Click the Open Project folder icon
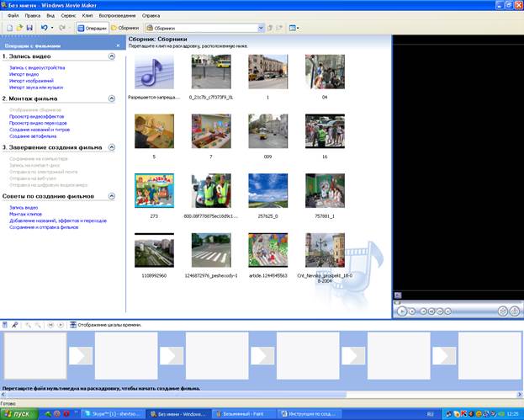 [x=19, y=28]
